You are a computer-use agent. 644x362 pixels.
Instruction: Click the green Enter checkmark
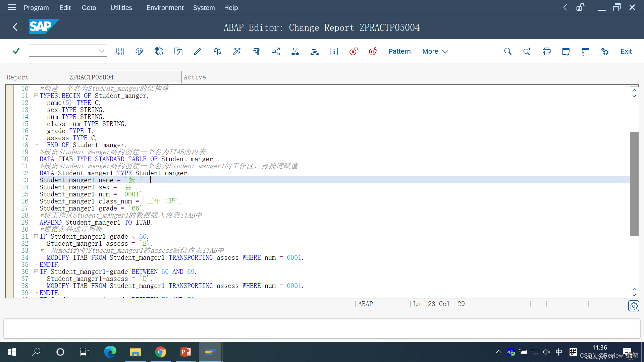[16, 51]
